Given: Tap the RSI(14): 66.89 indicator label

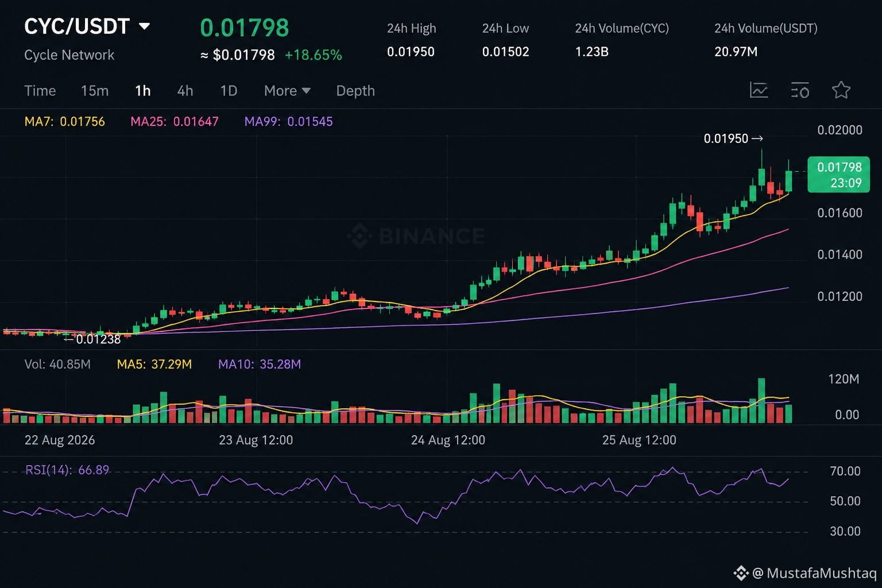Looking at the screenshot, I should (67, 470).
